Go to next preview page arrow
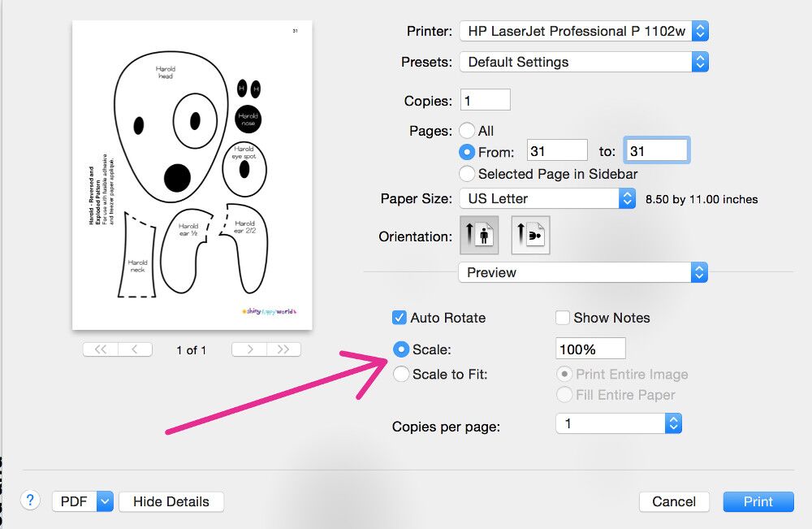Image resolution: width=812 pixels, height=529 pixels. [x=250, y=349]
